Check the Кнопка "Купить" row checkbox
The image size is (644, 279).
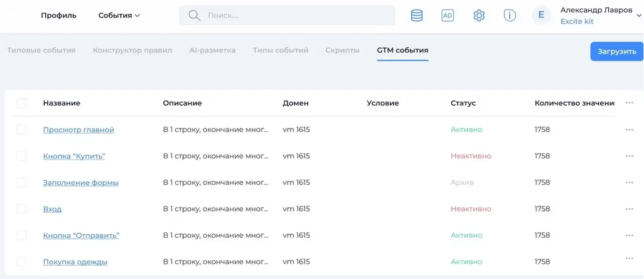tap(22, 156)
